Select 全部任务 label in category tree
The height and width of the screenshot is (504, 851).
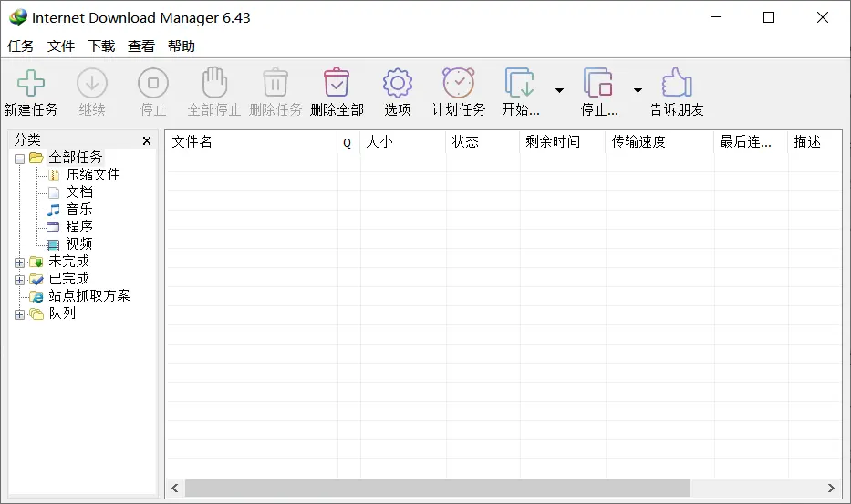point(76,158)
